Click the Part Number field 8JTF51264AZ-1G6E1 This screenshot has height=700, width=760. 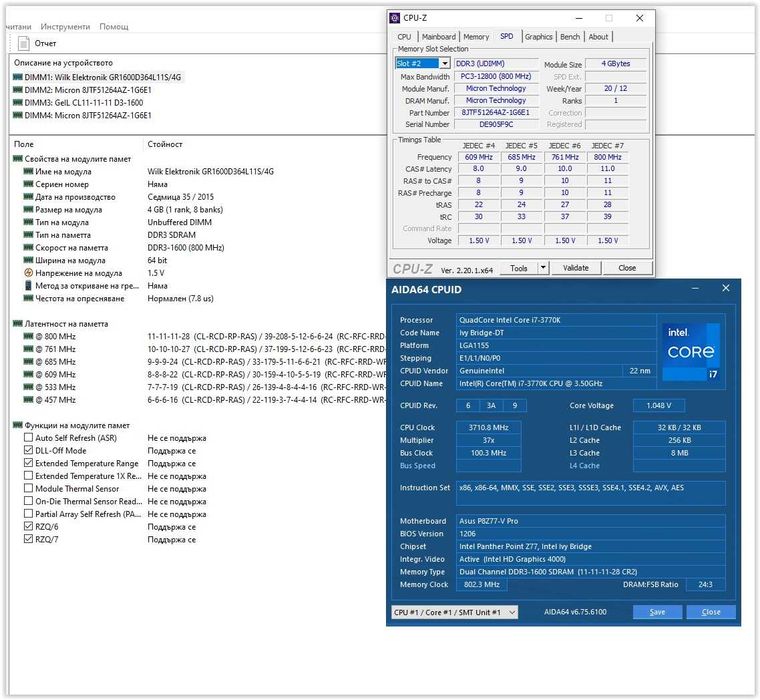pyautogui.click(x=496, y=112)
